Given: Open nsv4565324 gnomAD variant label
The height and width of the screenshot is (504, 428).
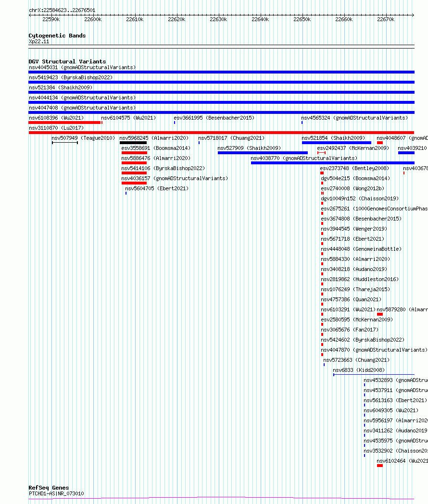Looking at the screenshot, I should coord(354,118).
